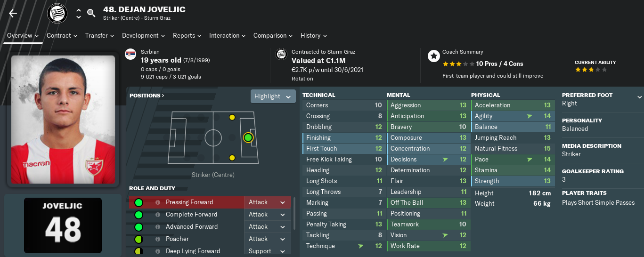
Task: Select the upper yellow position dot on pitch
Action: 232,117
